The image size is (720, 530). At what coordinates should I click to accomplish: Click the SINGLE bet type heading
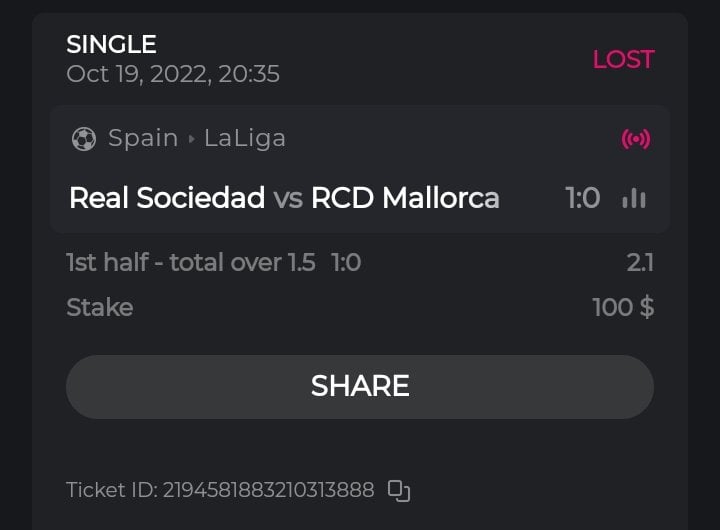click(111, 44)
